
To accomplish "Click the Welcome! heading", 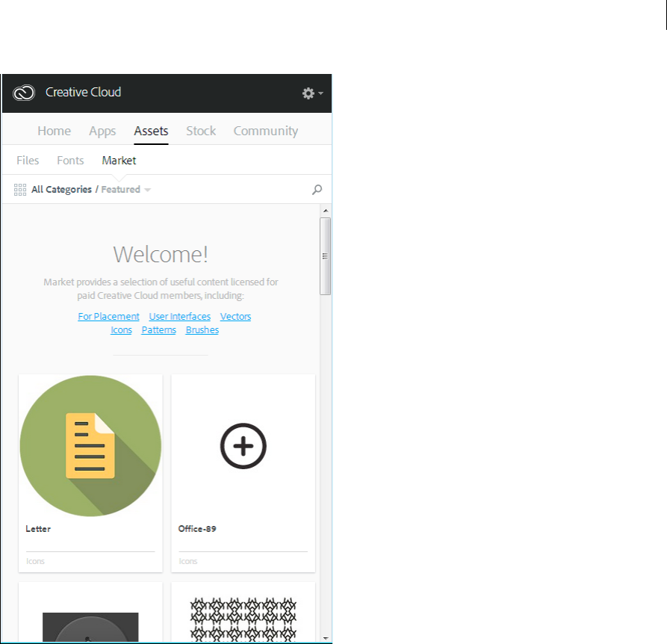I will (x=161, y=254).
